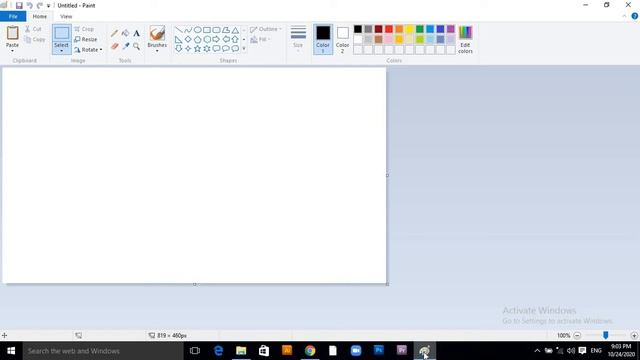
Task: Choose the Six-point star shape
Action: pos(207,49)
